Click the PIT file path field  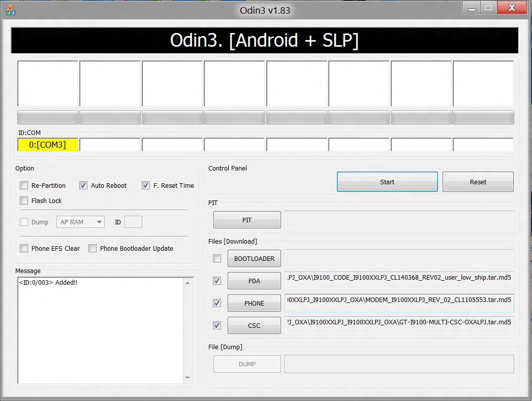399,220
